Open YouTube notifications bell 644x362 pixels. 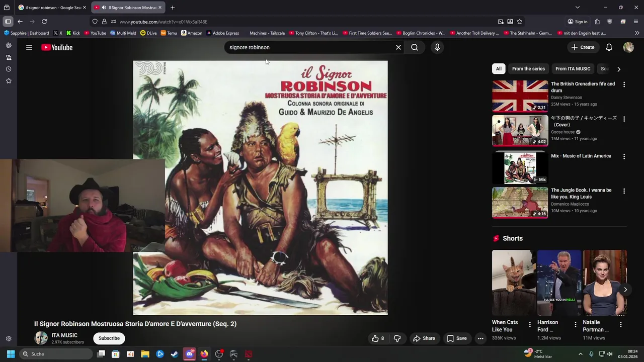[609, 47]
